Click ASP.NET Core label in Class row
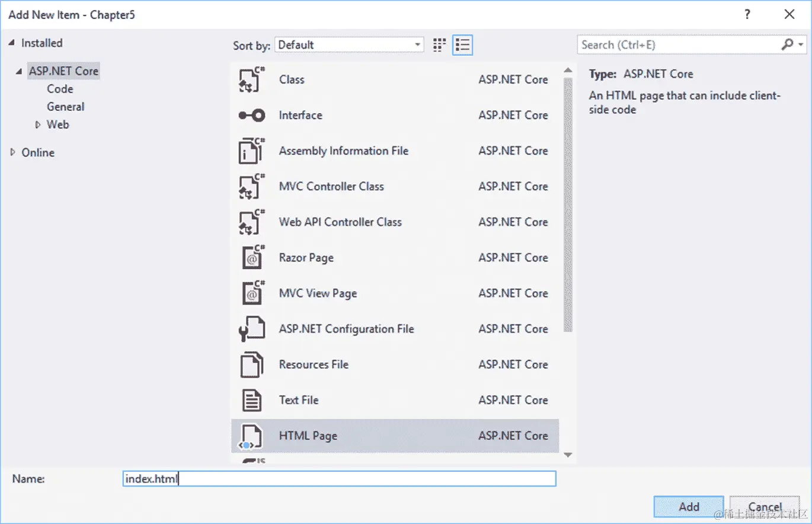 [x=513, y=79]
